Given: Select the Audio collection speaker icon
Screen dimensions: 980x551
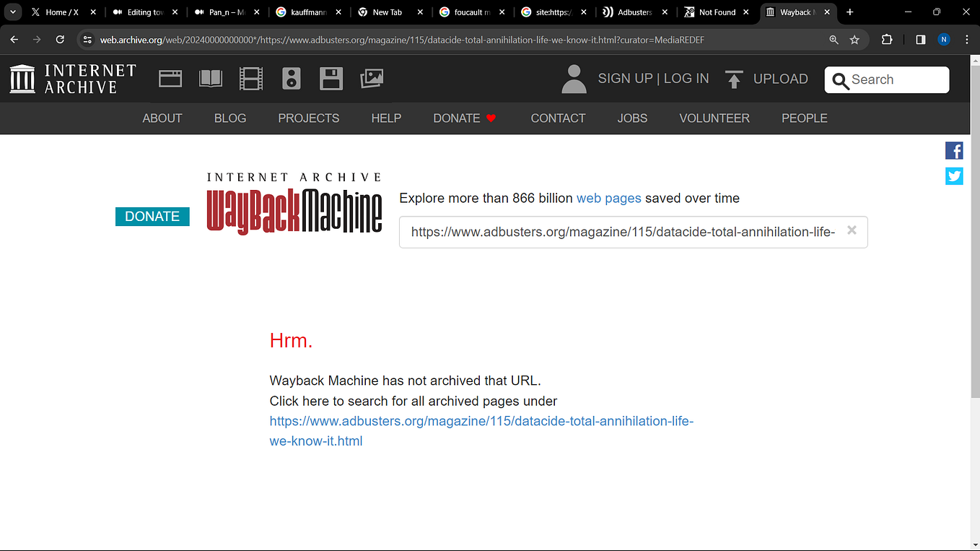Looking at the screenshot, I should click(x=291, y=78).
